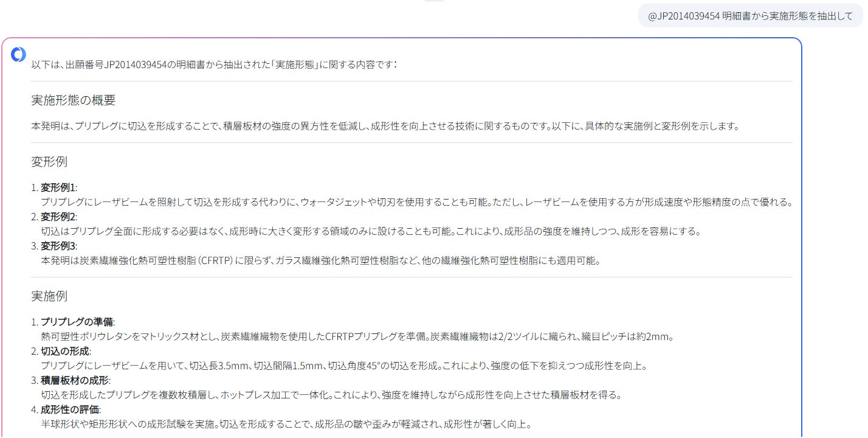Click the heading 実施形態の概要
This screenshot has height=438, width=868.
click(74, 100)
